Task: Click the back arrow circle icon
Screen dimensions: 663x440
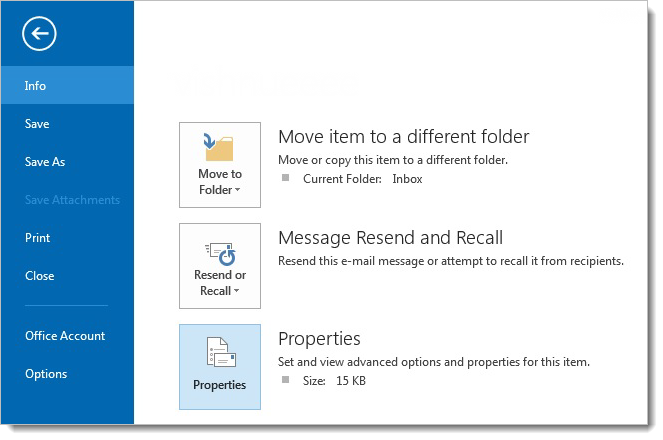Action: (39, 33)
